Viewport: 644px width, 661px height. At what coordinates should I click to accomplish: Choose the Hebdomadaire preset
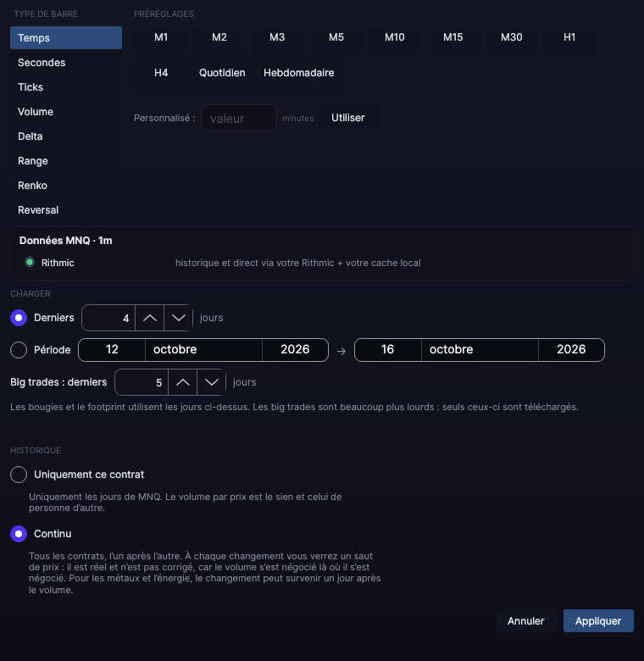coord(299,73)
